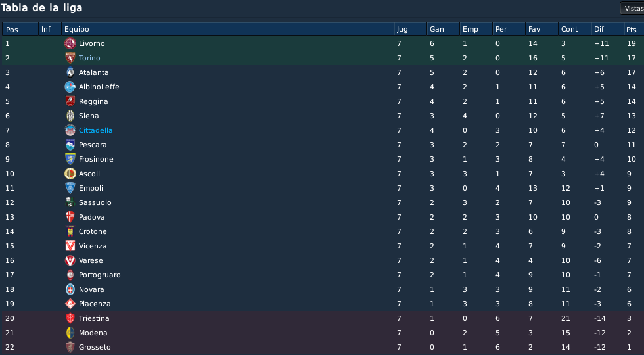Select the Grosseto row in the table
The height and width of the screenshot is (355, 644).
click(322, 347)
